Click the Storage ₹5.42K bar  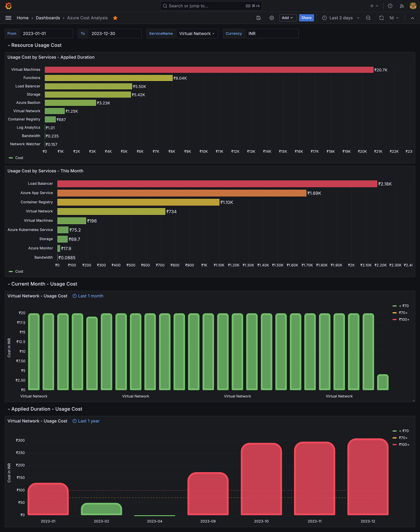(x=88, y=95)
